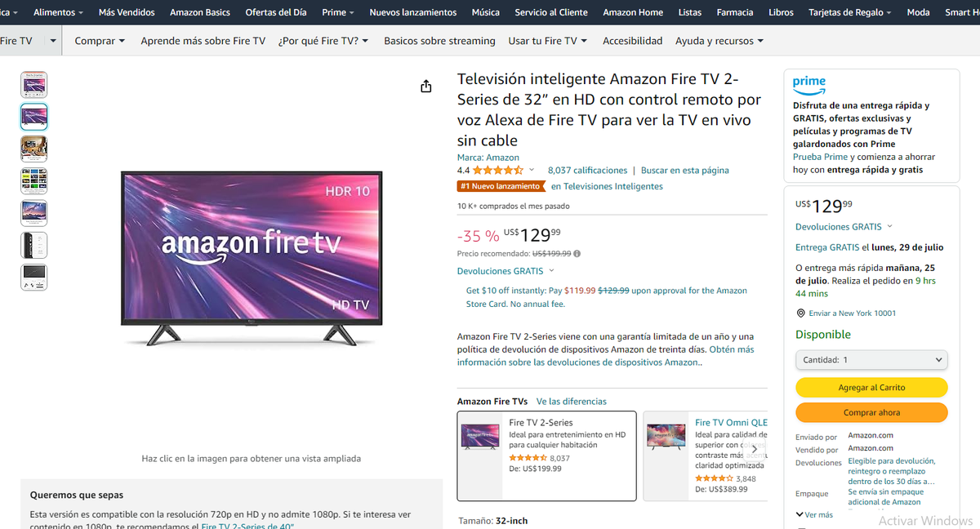The image size is (980, 529).
Task: Open the info icon next to precio recomendado
Action: pyautogui.click(x=578, y=253)
